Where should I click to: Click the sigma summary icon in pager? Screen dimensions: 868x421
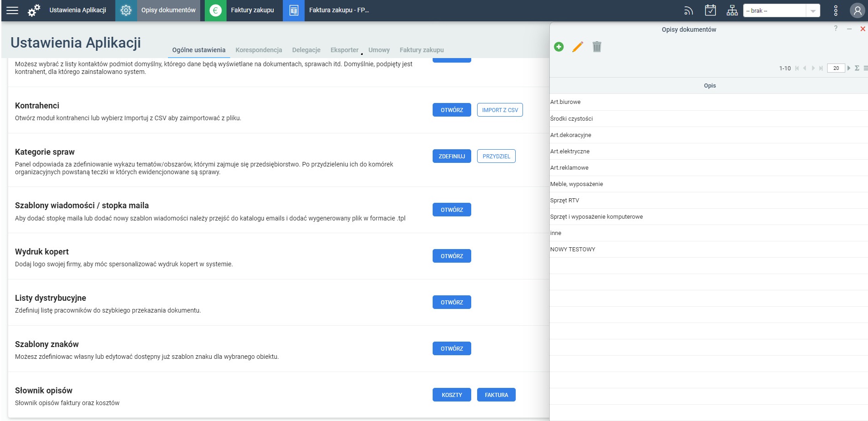[x=857, y=68]
